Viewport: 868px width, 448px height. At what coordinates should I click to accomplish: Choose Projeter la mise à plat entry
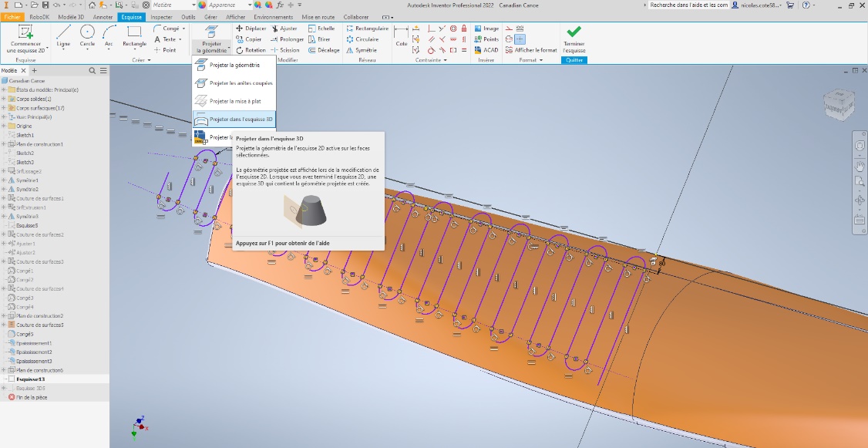(x=234, y=101)
